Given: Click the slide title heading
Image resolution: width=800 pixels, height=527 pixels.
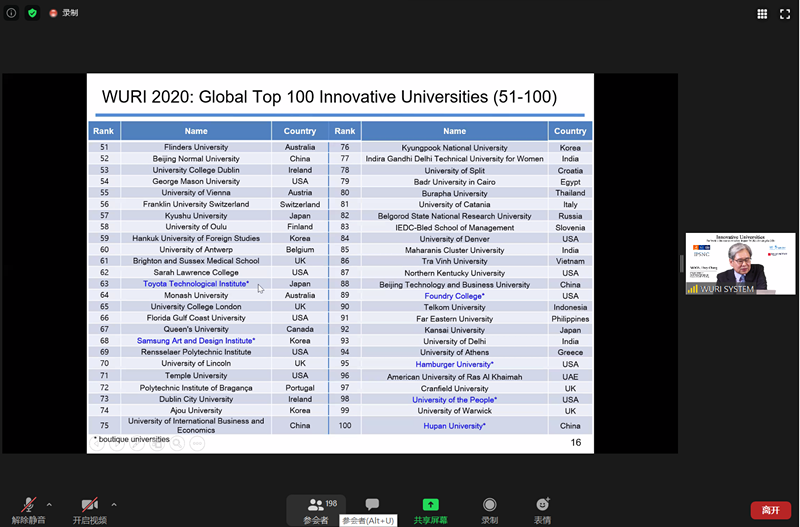Looking at the screenshot, I should click(x=329, y=98).
